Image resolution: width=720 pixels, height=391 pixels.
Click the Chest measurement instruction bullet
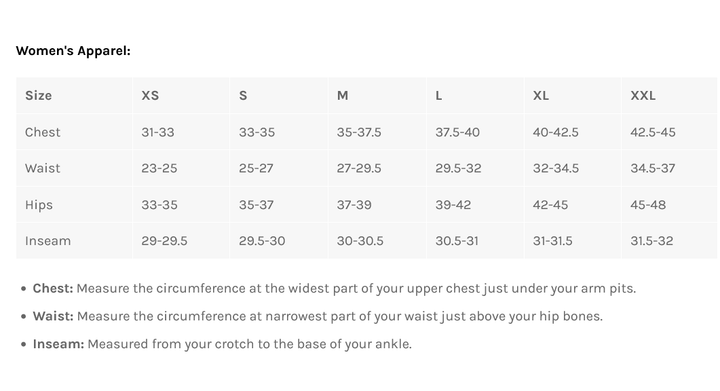334,289
